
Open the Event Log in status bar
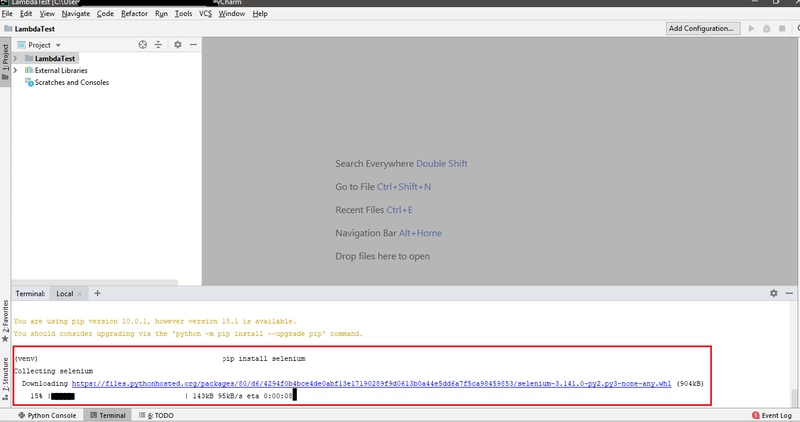[771, 414]
